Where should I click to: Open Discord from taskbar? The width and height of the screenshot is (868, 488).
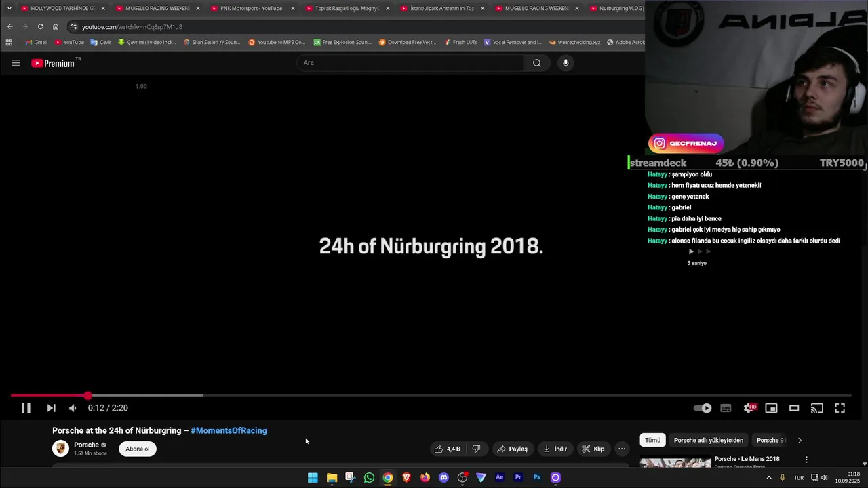pos(443,478)
